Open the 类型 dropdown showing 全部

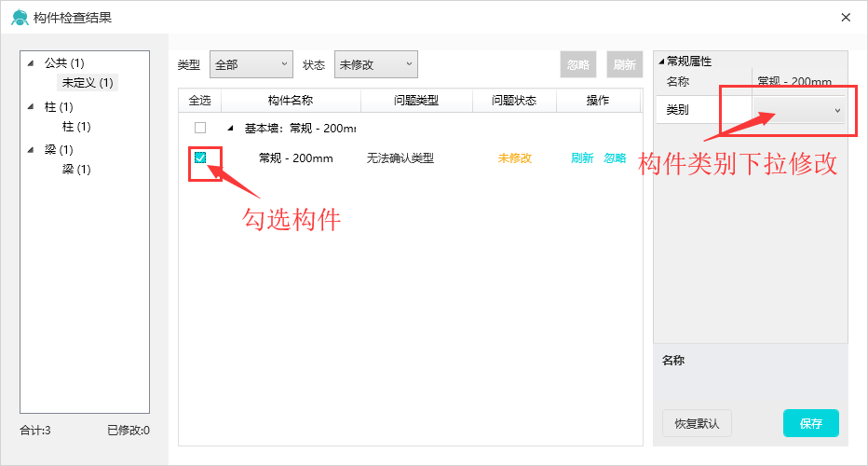[251, 65]
